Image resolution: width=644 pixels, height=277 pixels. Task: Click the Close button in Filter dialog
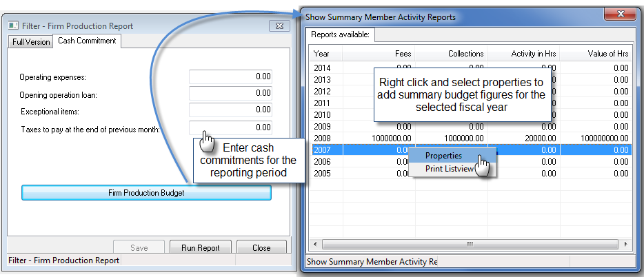tap(261, 247)
